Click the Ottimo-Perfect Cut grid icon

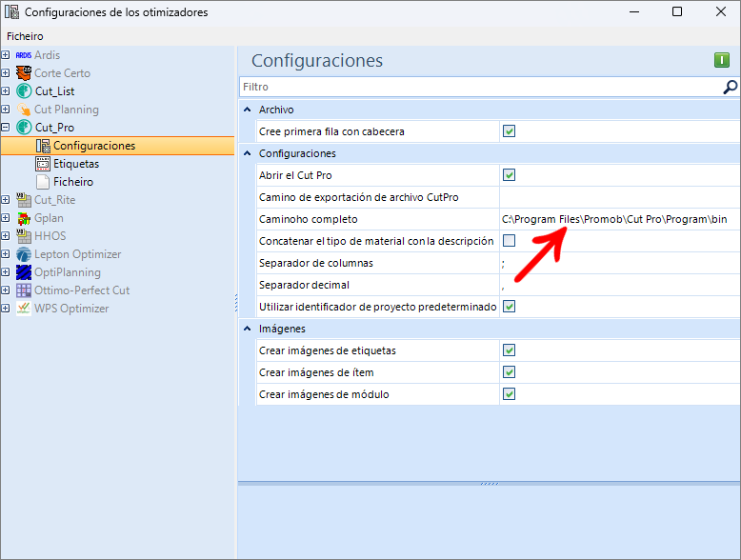coord(24,290)
